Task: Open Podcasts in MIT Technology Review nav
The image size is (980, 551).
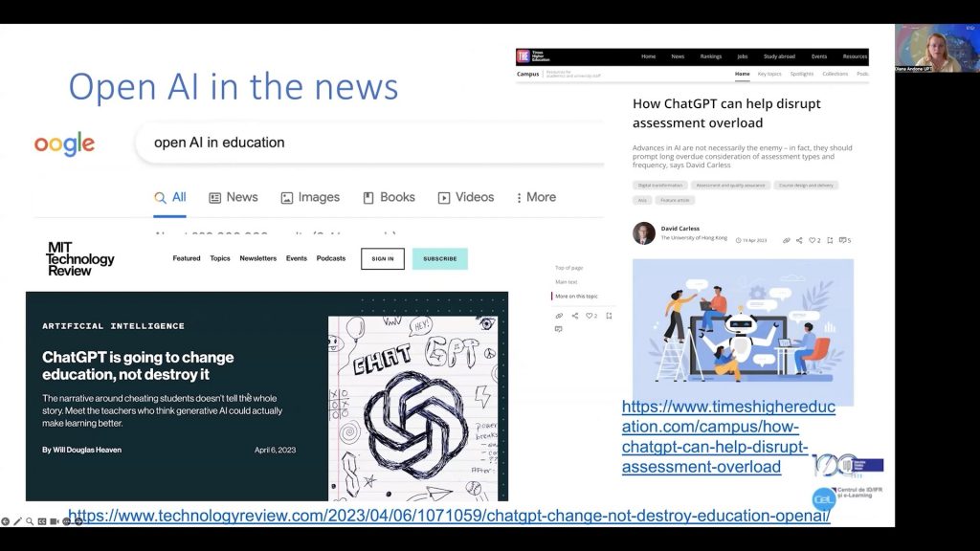Action: pyautogui.click(x=330, y=258)
